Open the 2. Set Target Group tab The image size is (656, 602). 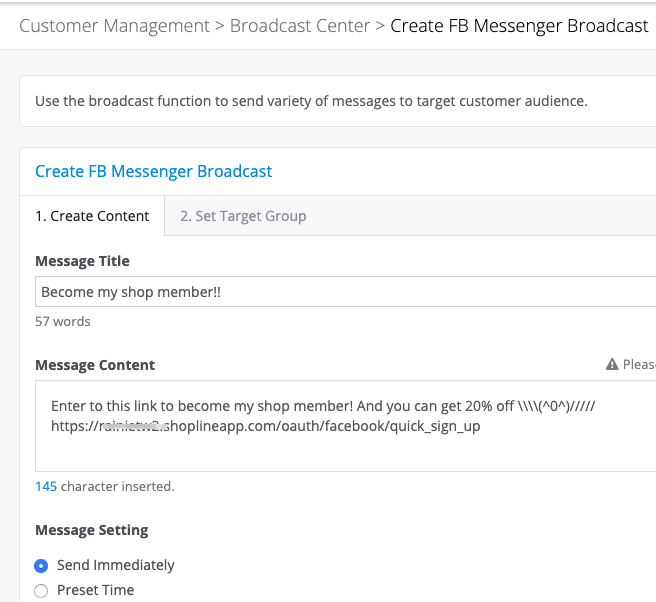pyautogui.click(x=243, y=216)
